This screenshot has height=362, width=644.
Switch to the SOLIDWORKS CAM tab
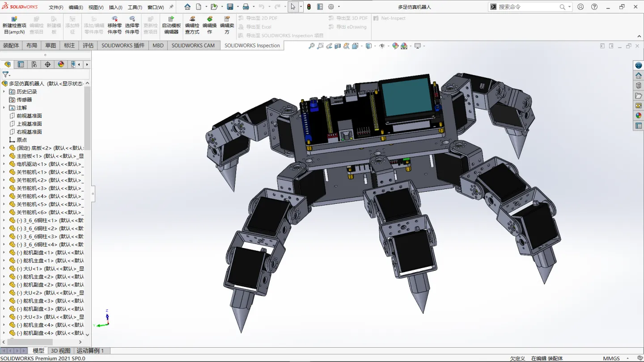pos(193,45)
